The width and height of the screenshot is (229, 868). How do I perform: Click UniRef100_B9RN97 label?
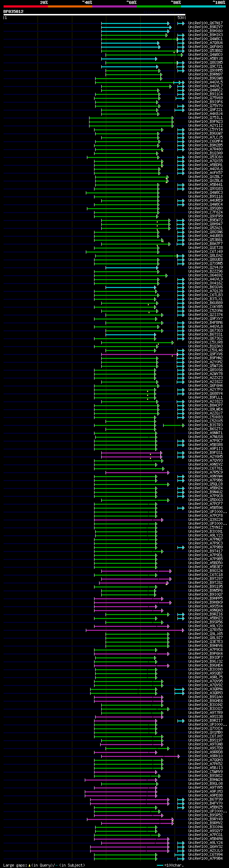tap(205, 75)
